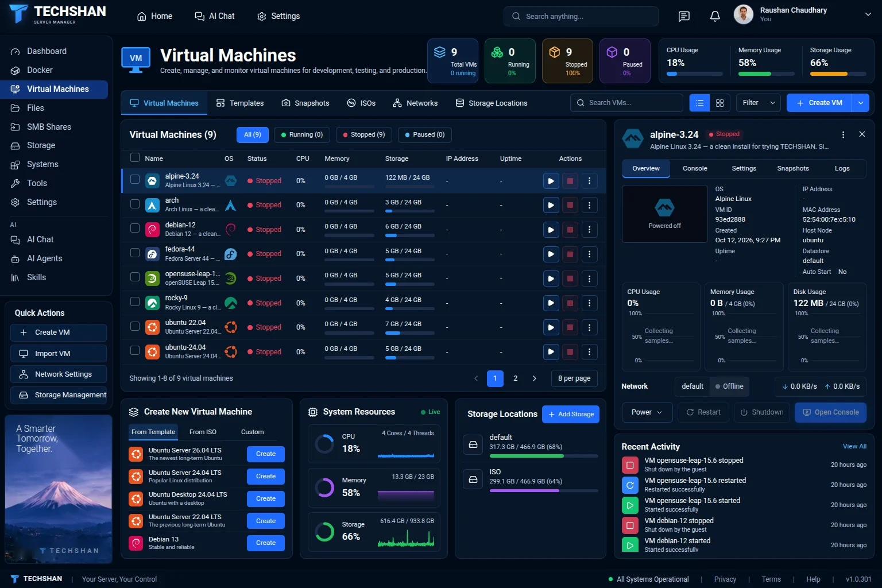Start the fedora-44 VM

pyautogui.click(x=551, y=254)
